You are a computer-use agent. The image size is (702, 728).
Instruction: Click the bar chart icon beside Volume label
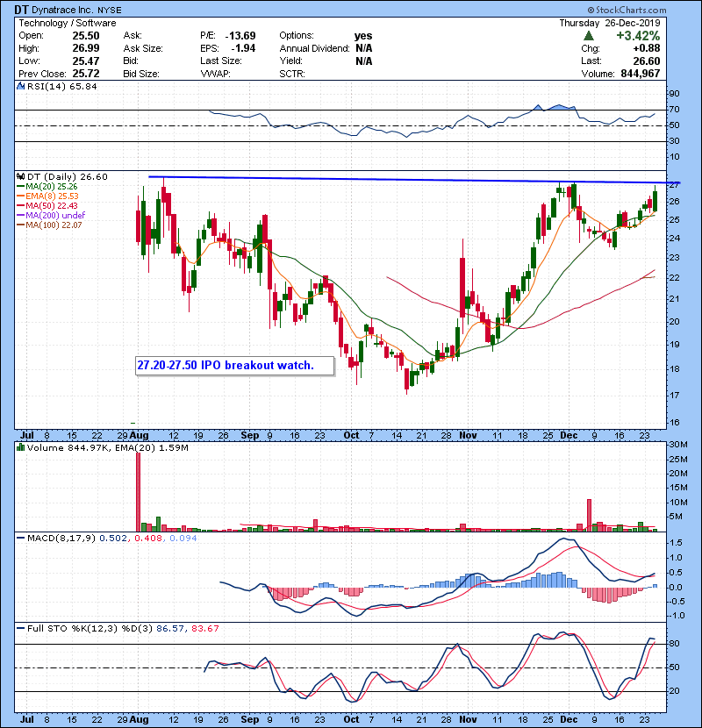[x=20, y=447]
